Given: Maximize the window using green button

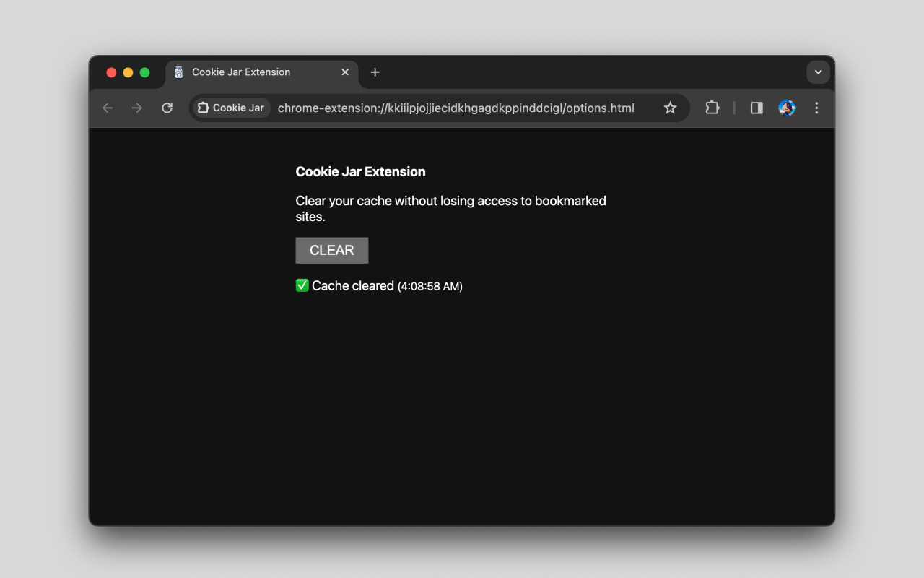Looking at the screenshot, I should 144,72.
